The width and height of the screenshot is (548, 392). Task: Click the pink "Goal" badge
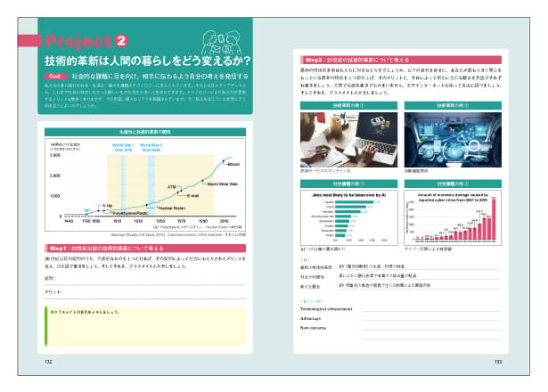pos(55,76)
